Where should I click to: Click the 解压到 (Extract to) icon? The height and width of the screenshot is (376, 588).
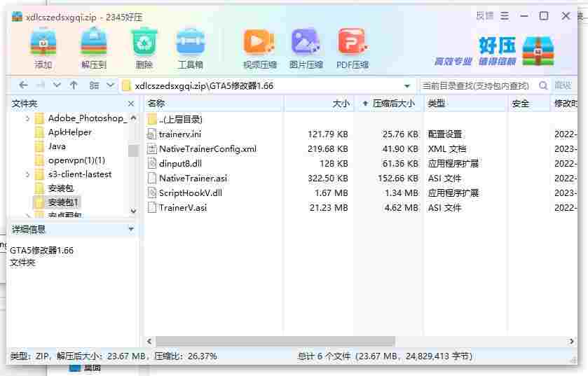click(x=94, y=49)
